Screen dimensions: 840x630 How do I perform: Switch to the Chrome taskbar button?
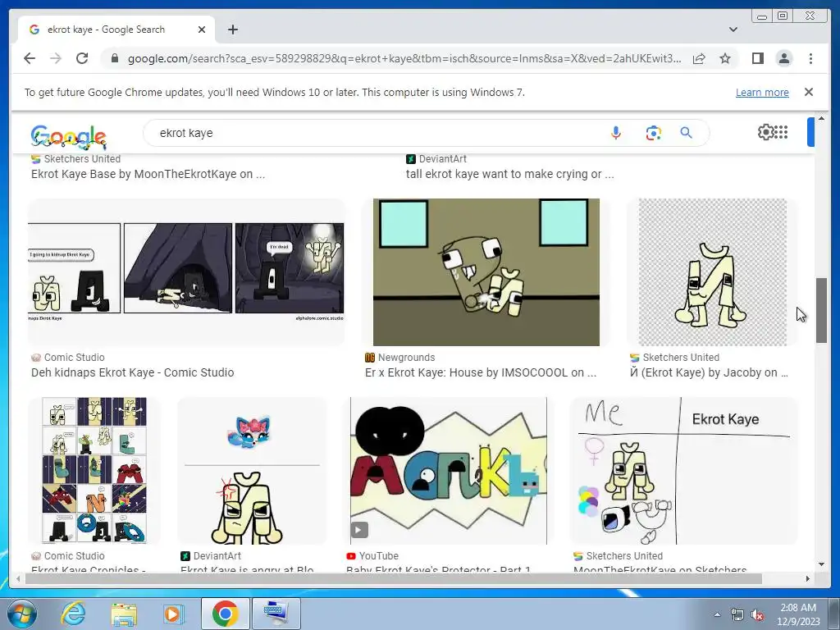[x=225, y=614]
